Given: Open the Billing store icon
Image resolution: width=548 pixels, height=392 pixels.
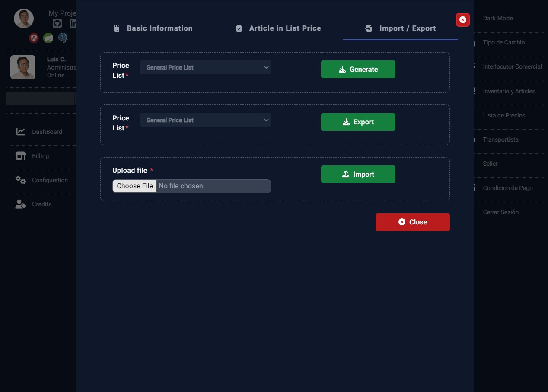Looking at the screenshot, I should [21, 156].
